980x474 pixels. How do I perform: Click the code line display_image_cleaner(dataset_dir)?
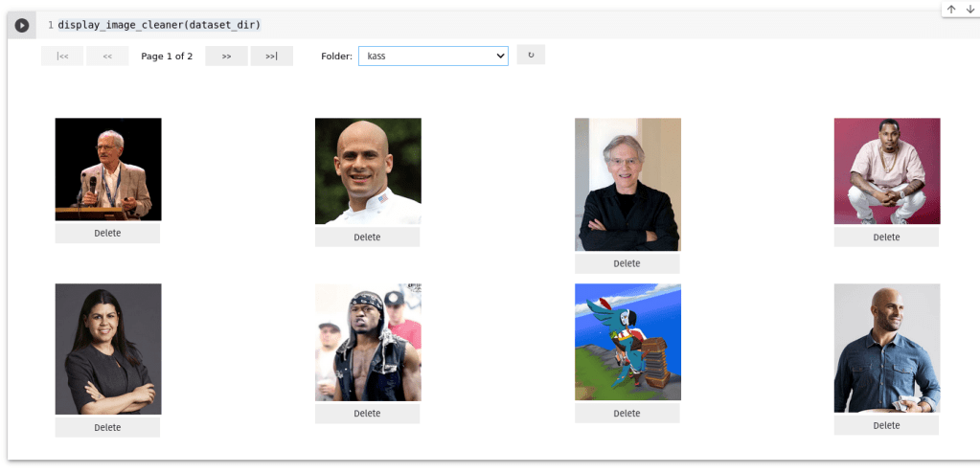(159, 25)
